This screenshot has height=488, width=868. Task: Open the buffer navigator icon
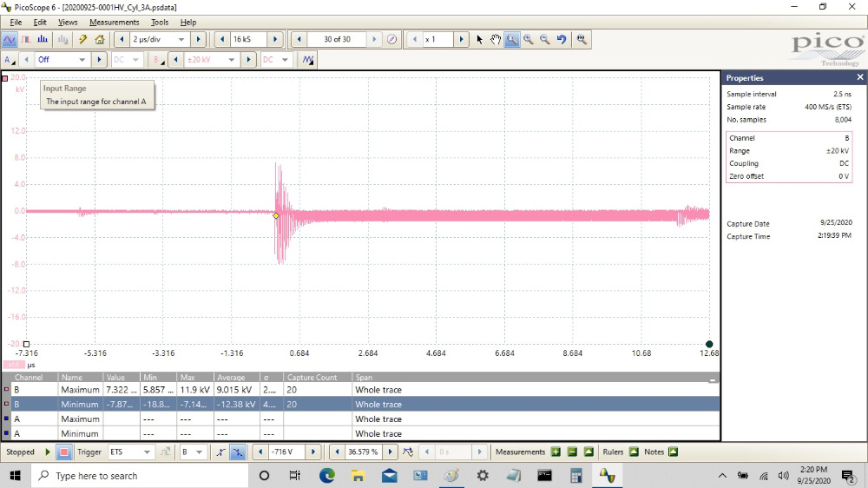point(391,39)
